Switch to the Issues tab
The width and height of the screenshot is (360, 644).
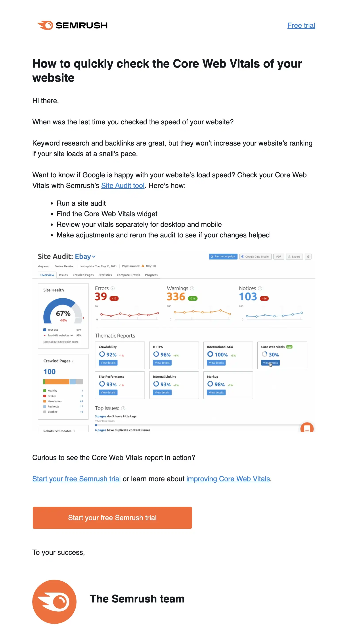(x=63, y=275)
